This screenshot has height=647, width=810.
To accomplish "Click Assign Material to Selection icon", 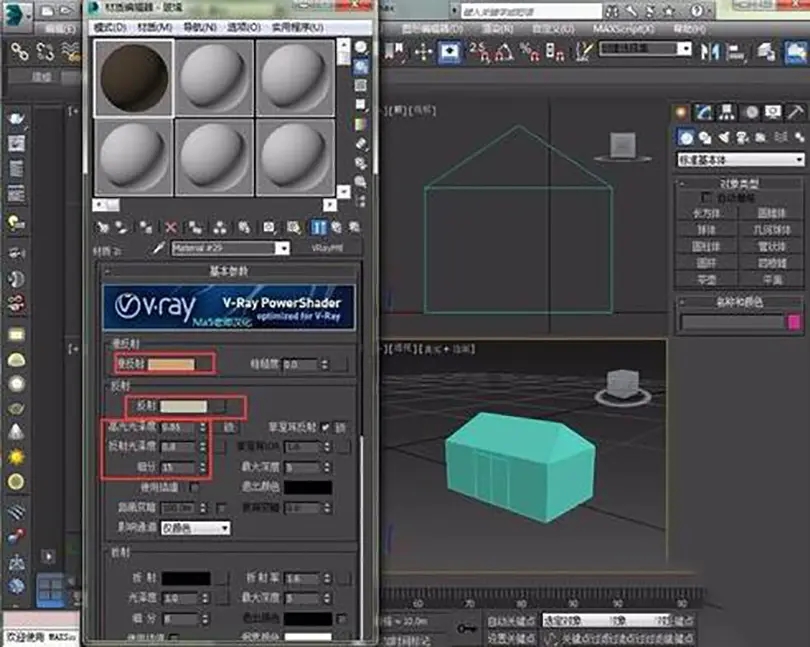I will (146, 227).
